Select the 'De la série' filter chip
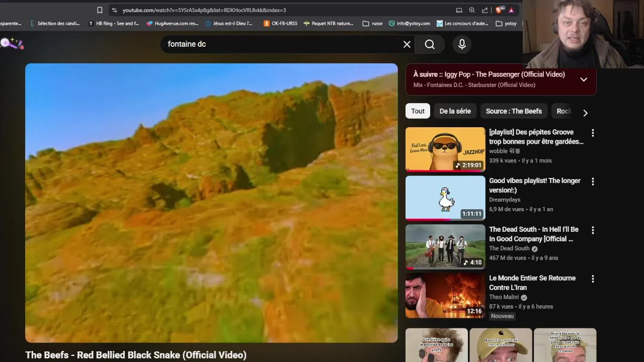Screen dimensions: 644x362 (x=455, y=111)
